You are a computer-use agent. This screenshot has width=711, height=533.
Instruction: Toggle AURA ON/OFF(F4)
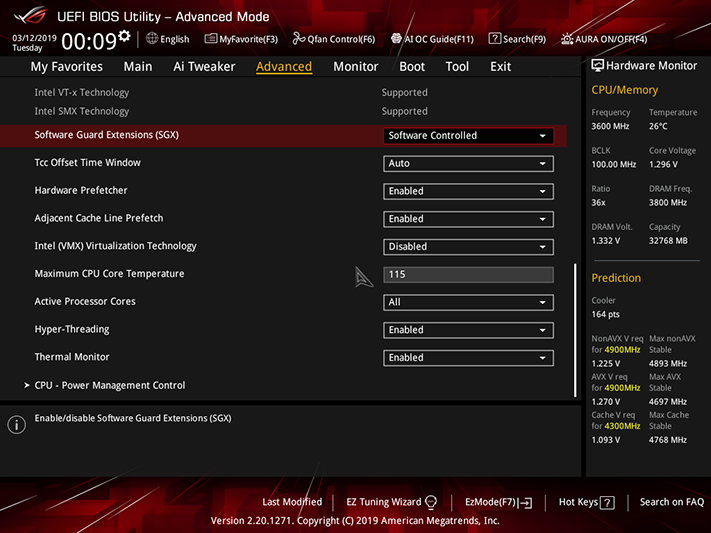pos(604,39)
